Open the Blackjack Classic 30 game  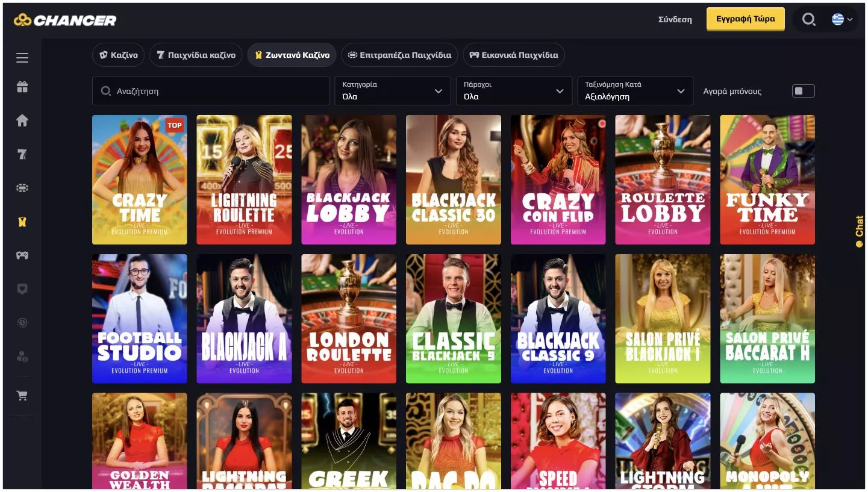(x=454, y=179)
